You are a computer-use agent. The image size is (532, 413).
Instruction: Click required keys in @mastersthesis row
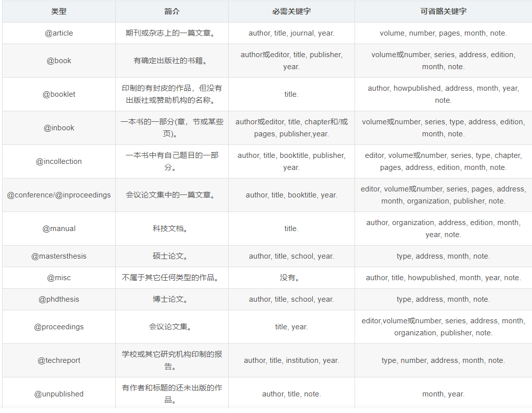click(291, 256)
